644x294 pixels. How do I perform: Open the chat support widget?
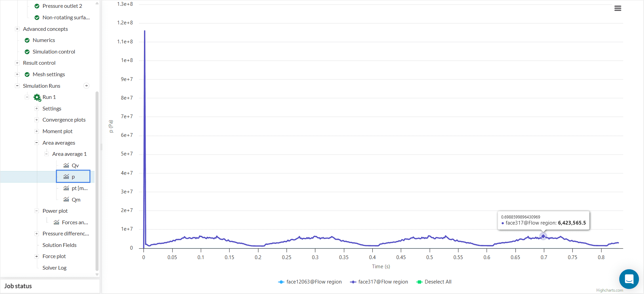[x=629, y=279]
